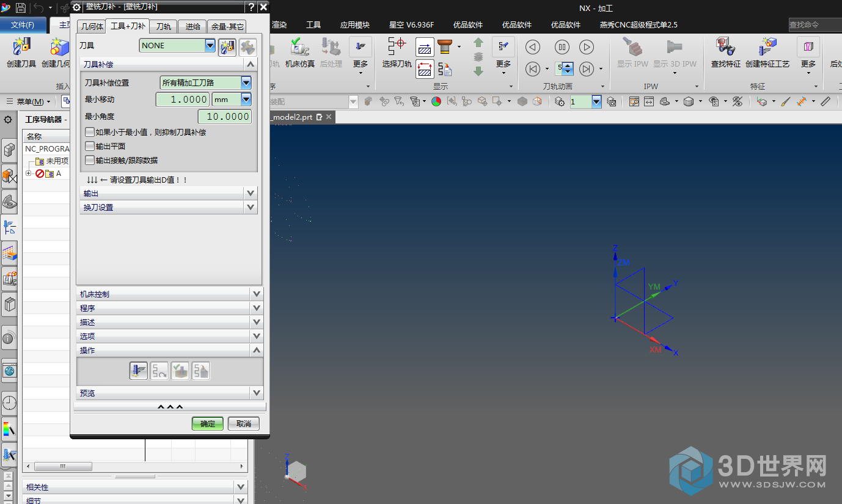Click the 确定 button

[208, 423]
